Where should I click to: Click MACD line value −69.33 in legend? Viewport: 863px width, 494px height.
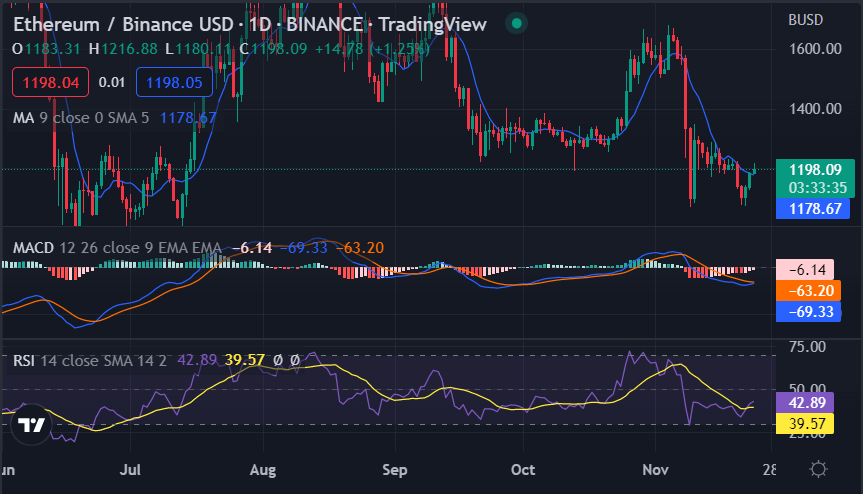(x=304, y=248)
